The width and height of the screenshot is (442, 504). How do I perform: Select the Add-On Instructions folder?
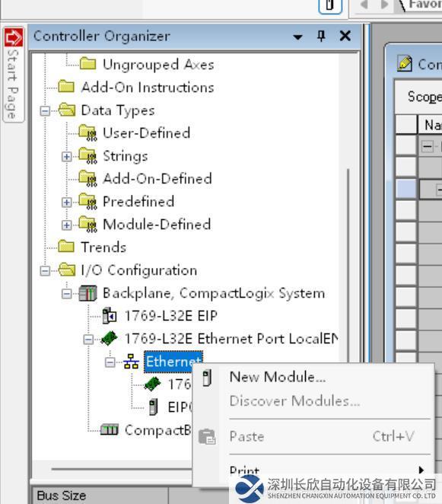tap(136, 87)
